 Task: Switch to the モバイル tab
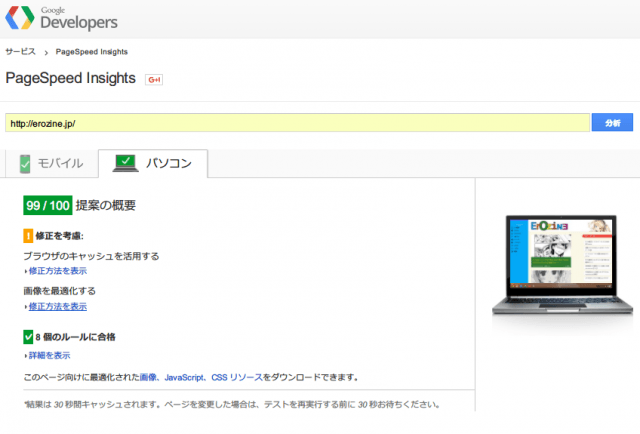[52, 164]
